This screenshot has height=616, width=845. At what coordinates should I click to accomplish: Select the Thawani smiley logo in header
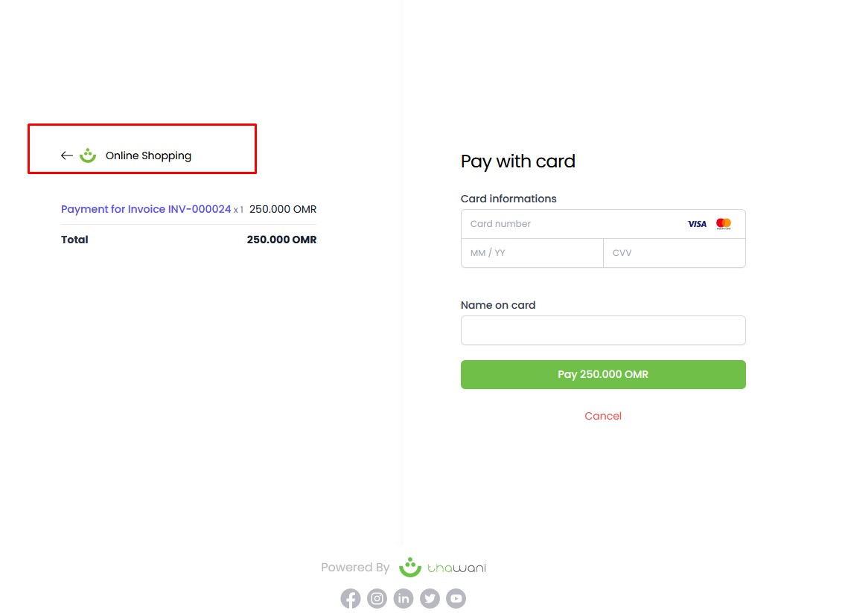pyautogui.click(x=89, y=155)
